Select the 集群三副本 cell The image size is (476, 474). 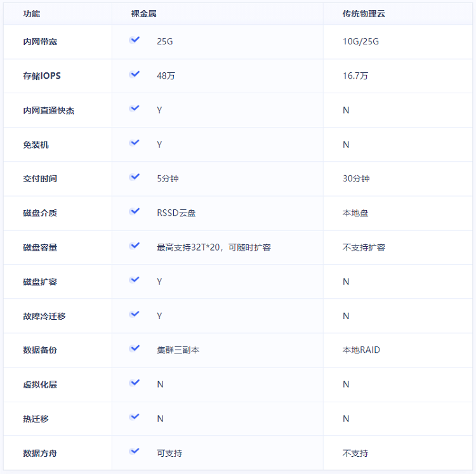[x=178, y=350]
